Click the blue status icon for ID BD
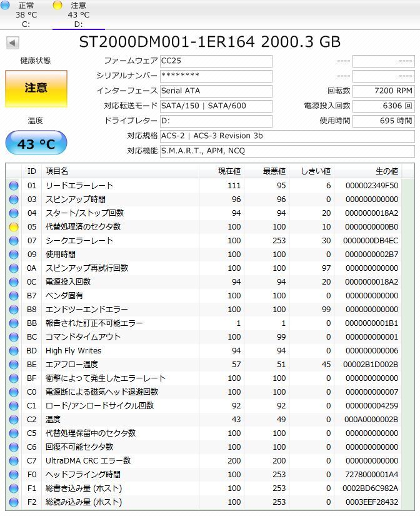Screen dimensions: 420x516 pos(14,351)
